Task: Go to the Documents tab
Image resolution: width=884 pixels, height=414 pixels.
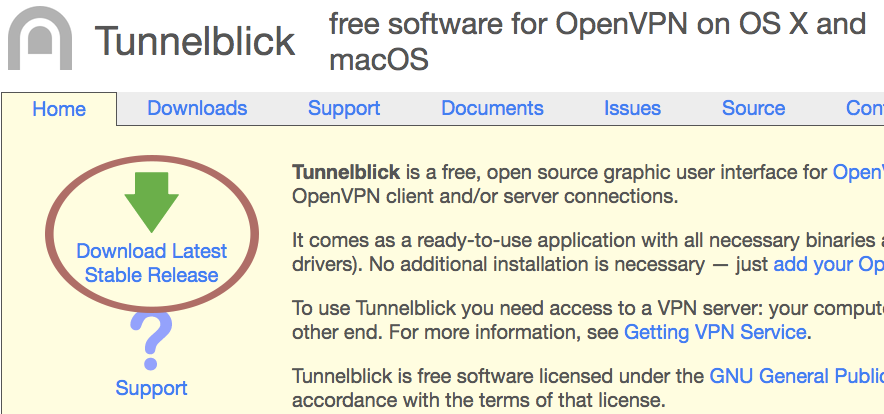Action: [x=492, y=108]
